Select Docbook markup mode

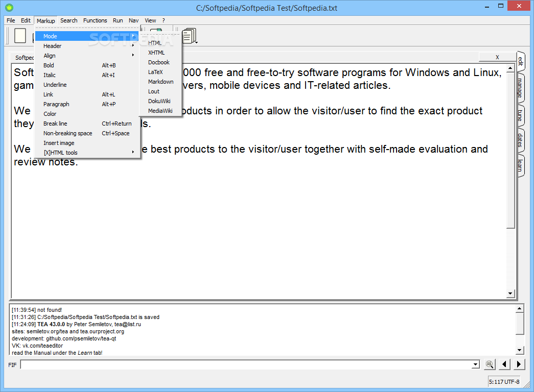pyautogui.click(x=160, y=62)
